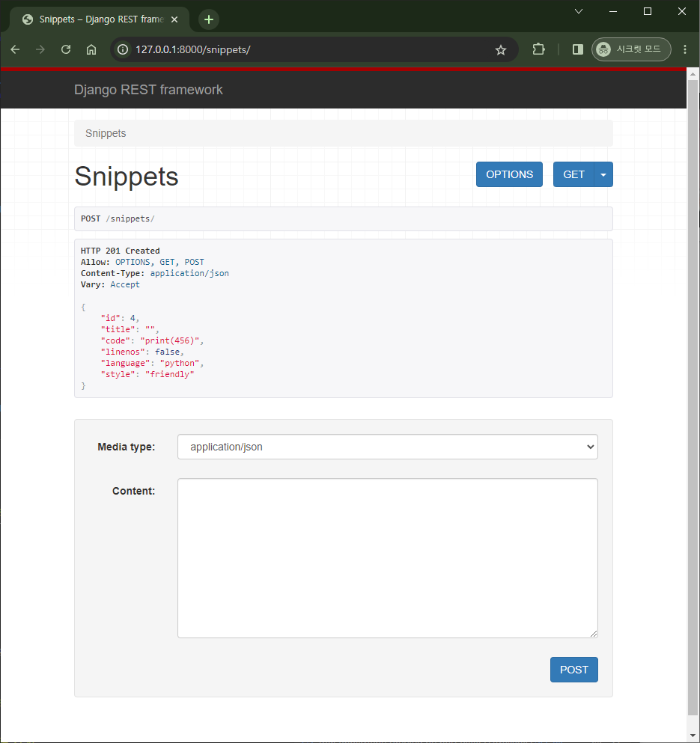
Task: Close the Snippets browser tab
Action: click(174, 19)
